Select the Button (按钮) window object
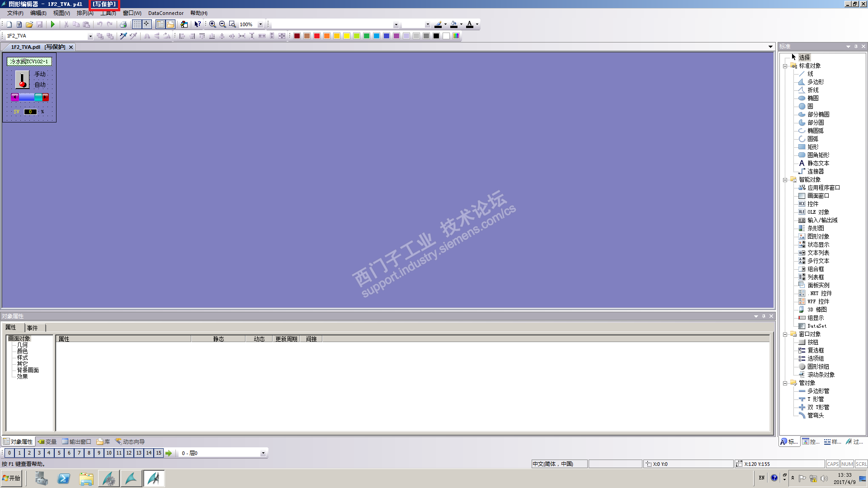This screenshot has width=868, height=488. point(812,342)
